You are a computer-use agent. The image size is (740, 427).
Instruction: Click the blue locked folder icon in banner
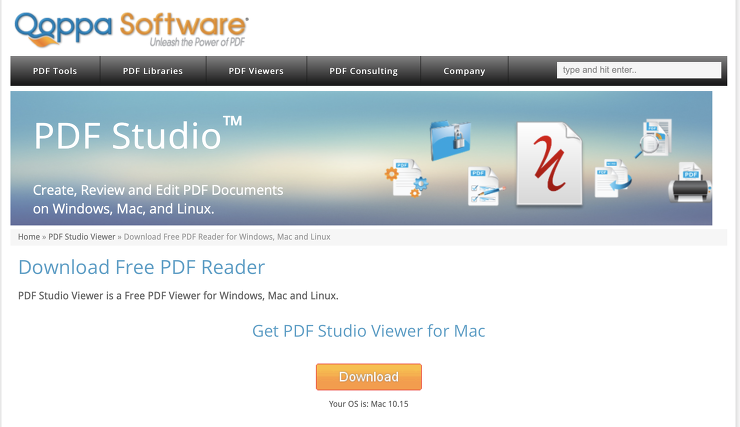(450, 140)
